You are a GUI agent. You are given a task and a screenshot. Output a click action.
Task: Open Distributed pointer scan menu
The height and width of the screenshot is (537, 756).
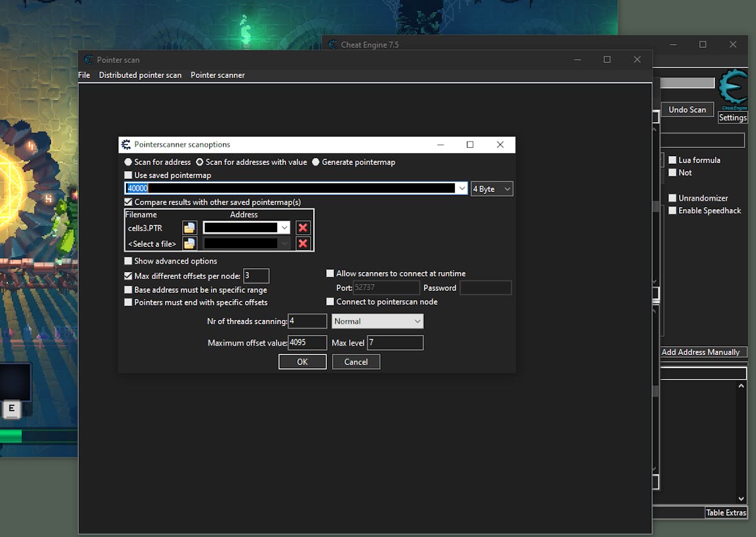[x=140, y=75]
